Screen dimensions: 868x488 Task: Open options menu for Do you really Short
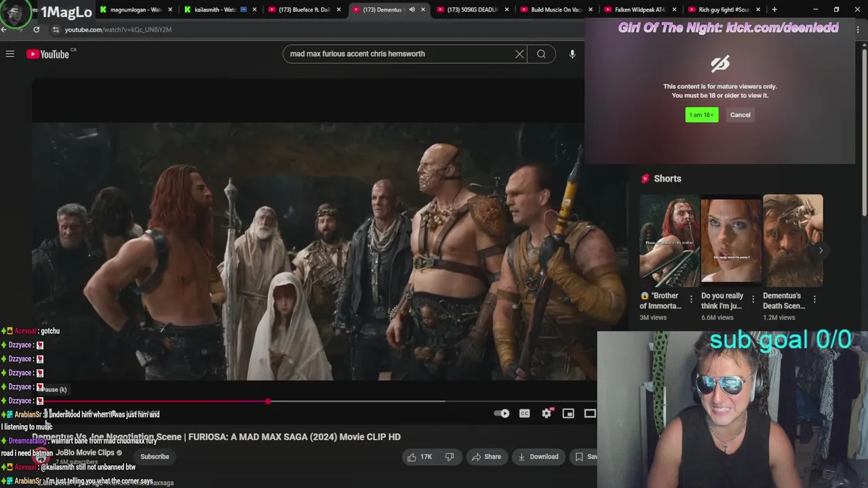[x=753, y=299]
